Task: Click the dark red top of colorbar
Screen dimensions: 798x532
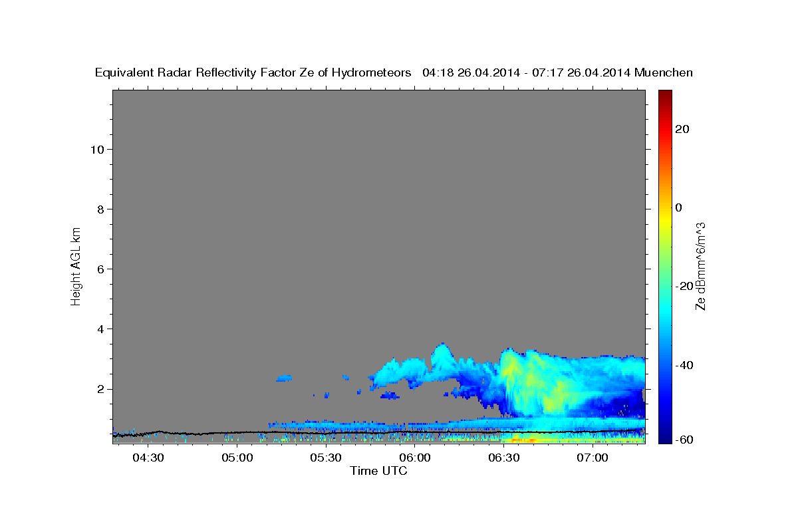Action: pos(665,94)
